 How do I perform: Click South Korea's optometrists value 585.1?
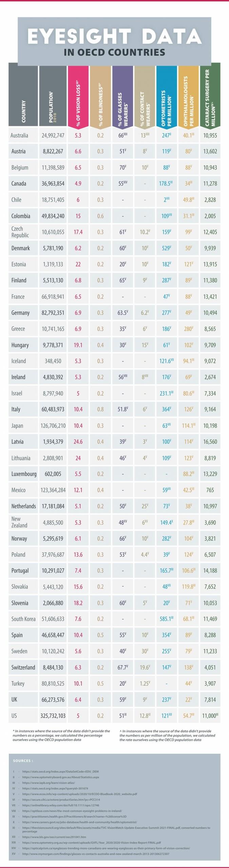(x=167, y=619)
